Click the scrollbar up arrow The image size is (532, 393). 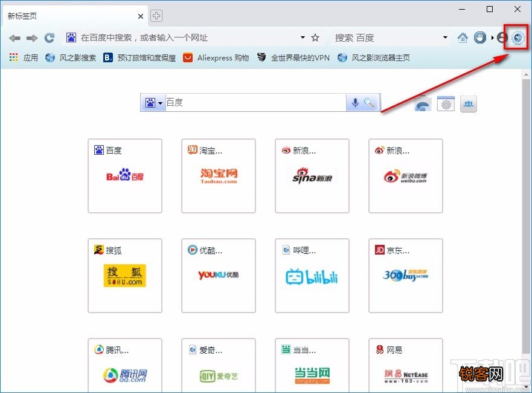click(526, 74)
